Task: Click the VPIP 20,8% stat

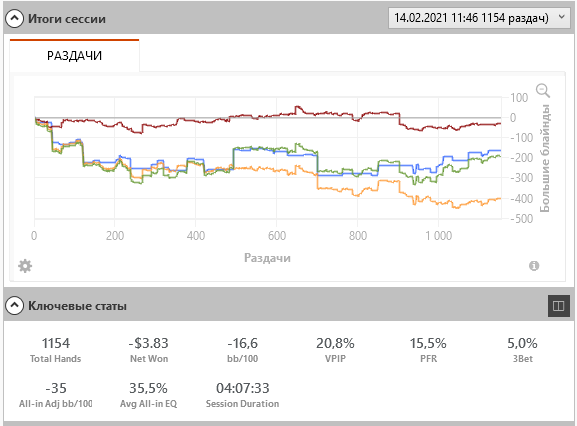Action: [x=335, y=350]
